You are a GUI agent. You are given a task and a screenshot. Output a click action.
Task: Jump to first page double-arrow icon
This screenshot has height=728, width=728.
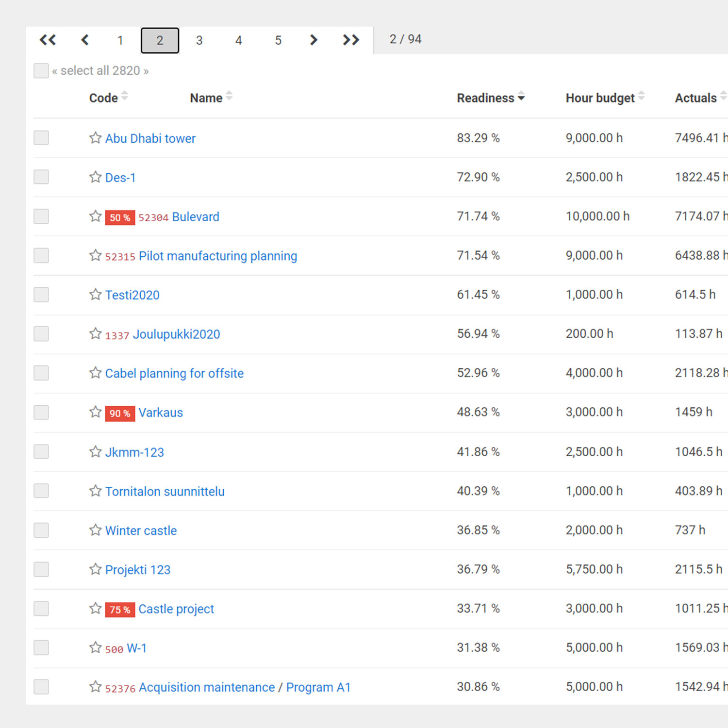coord(48,40)
